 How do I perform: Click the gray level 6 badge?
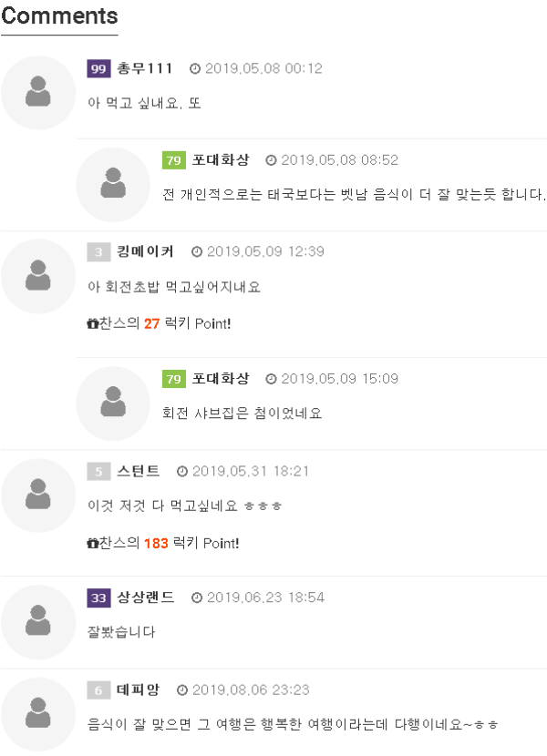point(98,690)
